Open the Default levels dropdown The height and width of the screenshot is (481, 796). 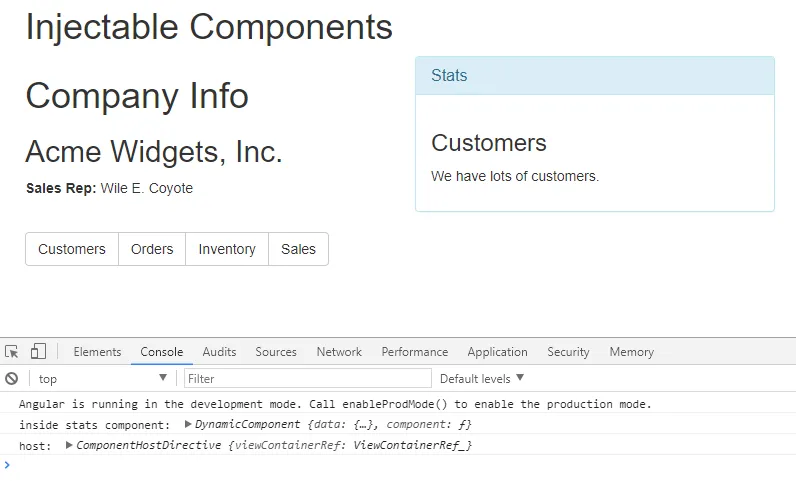pyautogui.click(x=482, y=379)
